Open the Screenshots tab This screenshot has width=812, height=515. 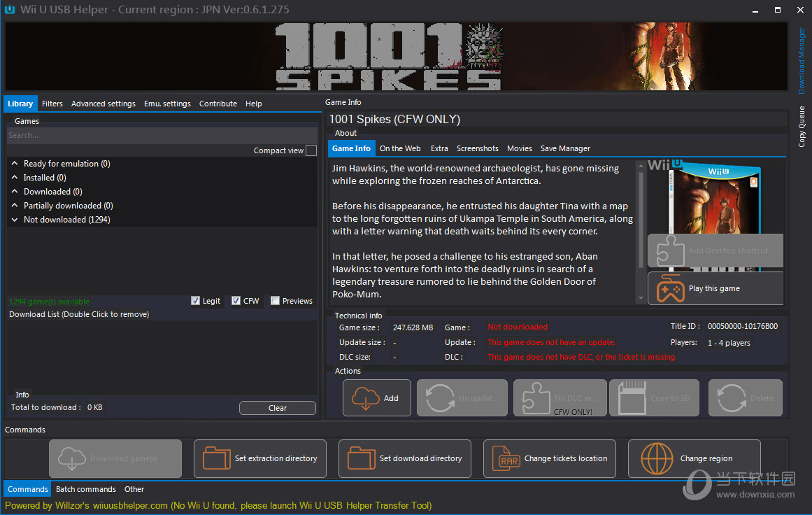click(x=478, y=148)
